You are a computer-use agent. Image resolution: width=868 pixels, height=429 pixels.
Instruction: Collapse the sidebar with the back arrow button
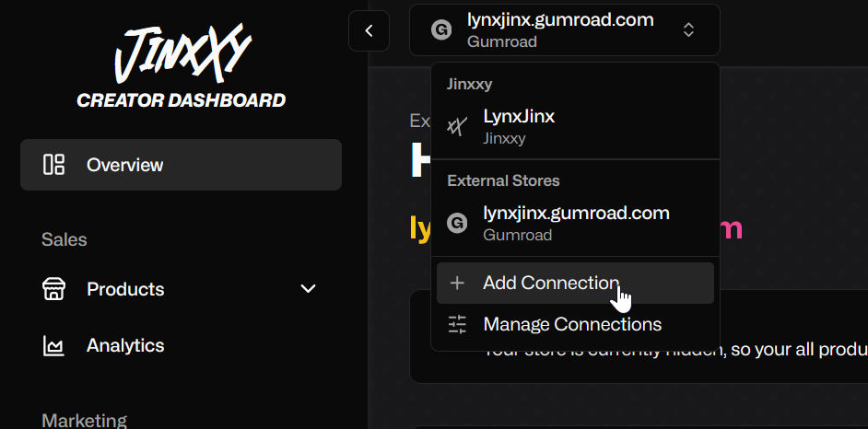coord(369,31)
